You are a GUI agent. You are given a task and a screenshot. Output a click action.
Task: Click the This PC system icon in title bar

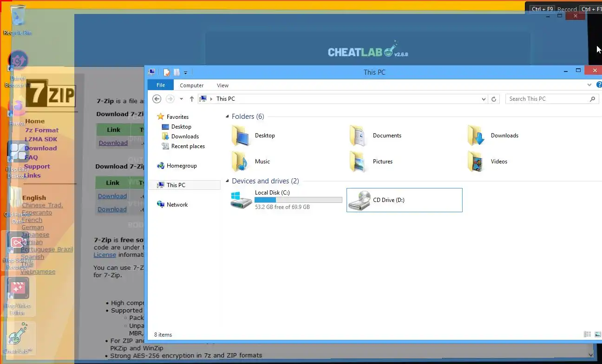pos(151,72)
